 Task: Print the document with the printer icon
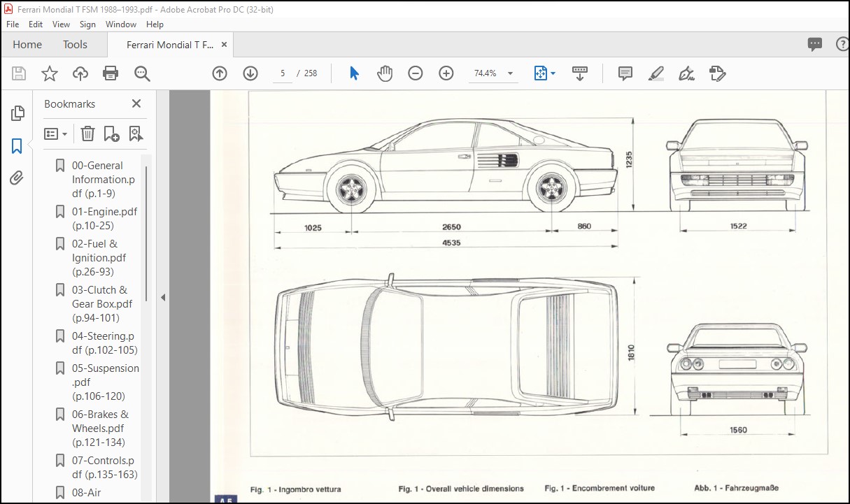pos(111,73)
